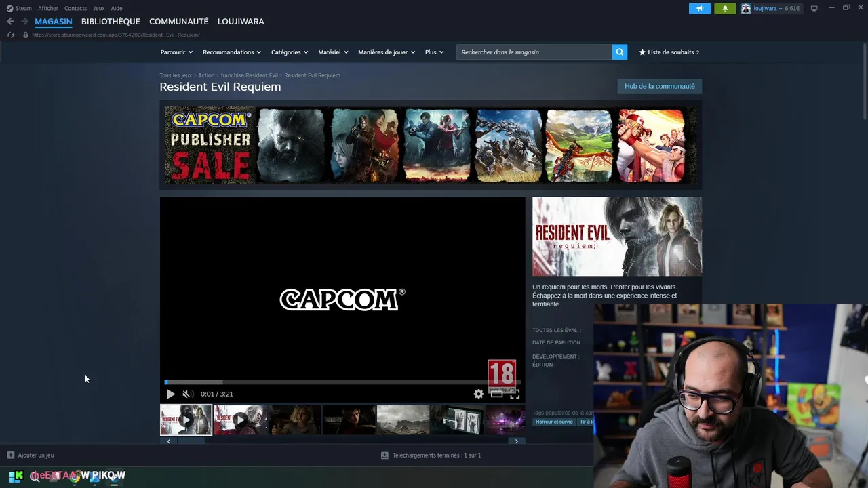This screenshot has height=488, width=868.
Task: Click the loujiwara profile avatar
Action: (746, 8)
